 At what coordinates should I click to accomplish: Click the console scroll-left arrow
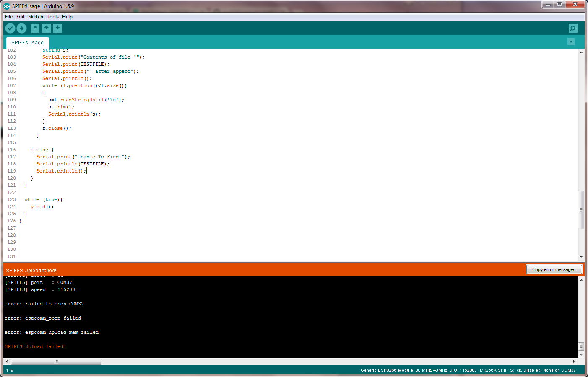pos(6,362)
